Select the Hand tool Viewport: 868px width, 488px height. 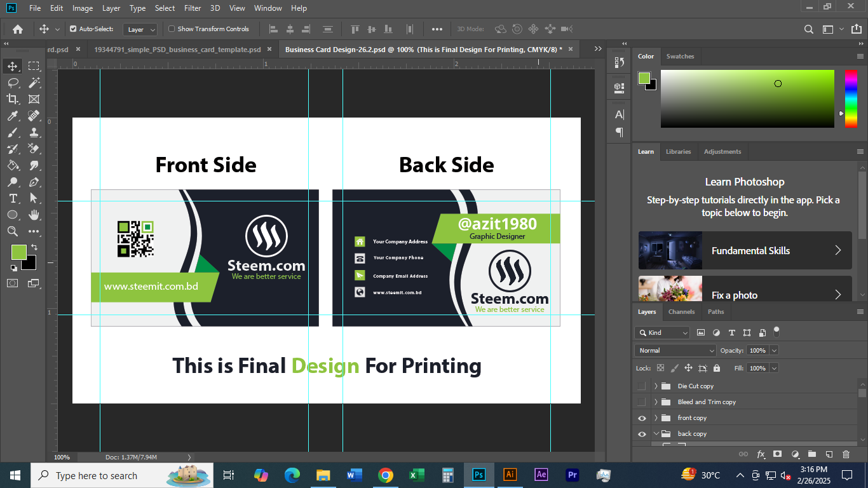(x=34, y=215)
